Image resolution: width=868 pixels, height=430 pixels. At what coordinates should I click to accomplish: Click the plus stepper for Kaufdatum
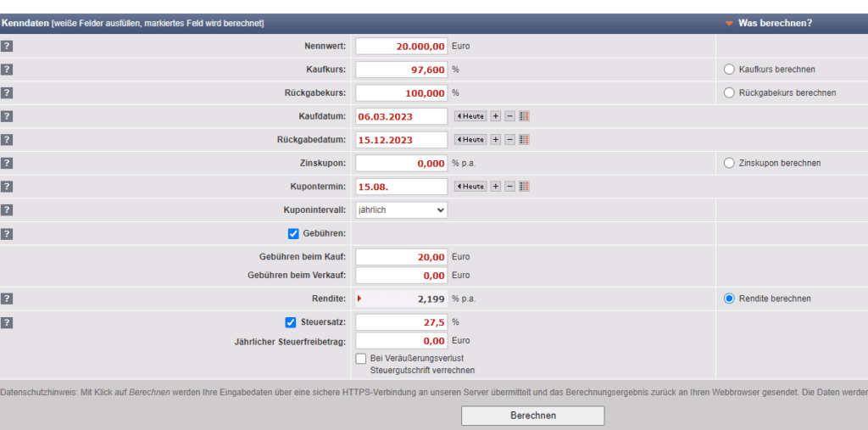pyautogui.click(x=496, y=116)
